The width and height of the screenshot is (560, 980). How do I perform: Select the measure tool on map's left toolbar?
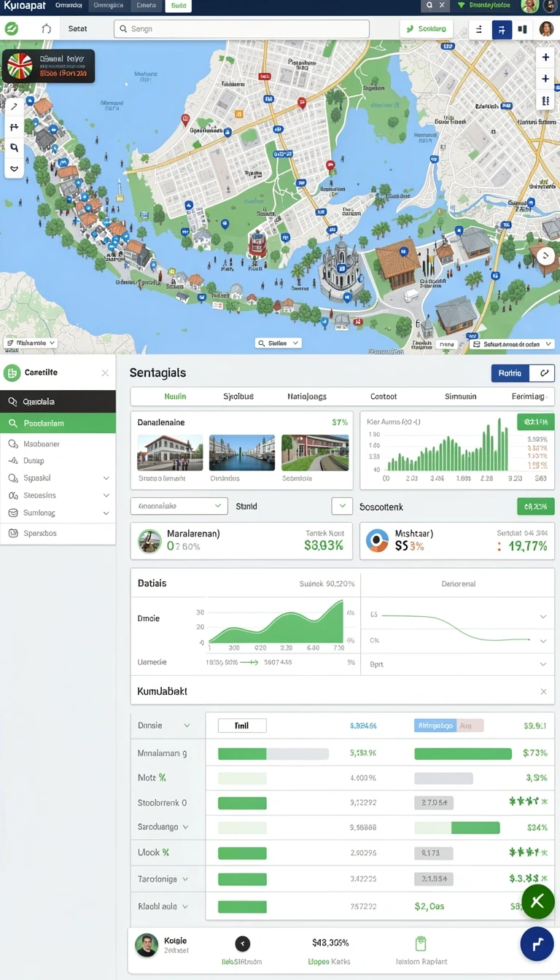[x=14, y=127]
